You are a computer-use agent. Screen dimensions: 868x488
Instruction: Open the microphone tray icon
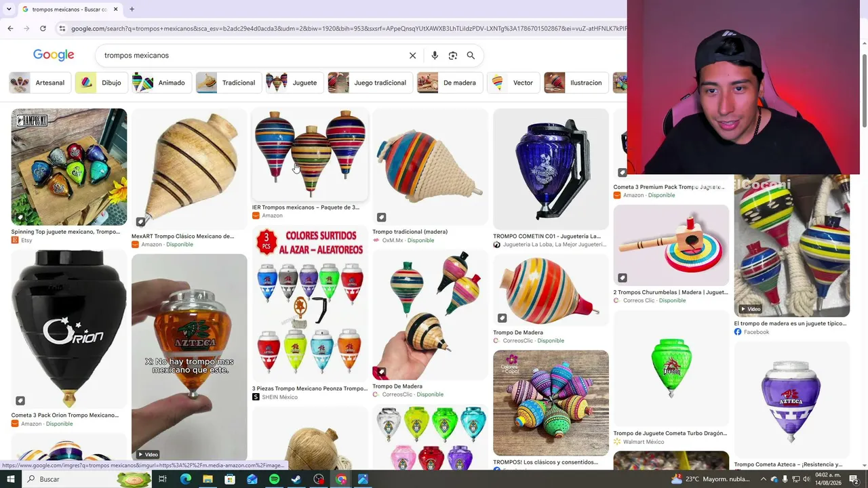785,479
